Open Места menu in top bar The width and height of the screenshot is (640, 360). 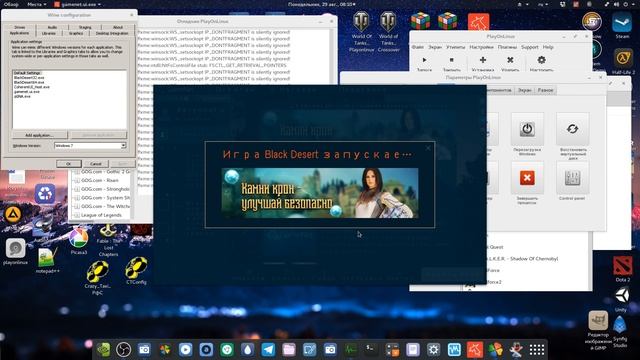[36, 4]
